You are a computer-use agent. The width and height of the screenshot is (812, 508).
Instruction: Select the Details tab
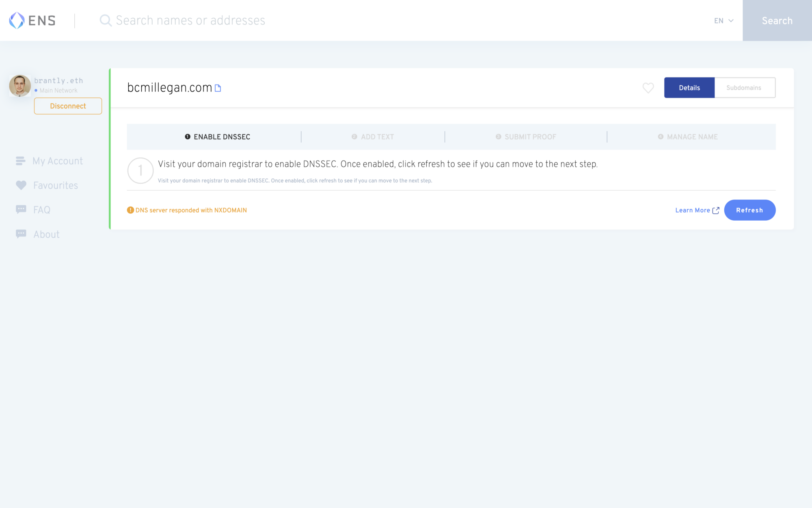[x=689, y=88]
